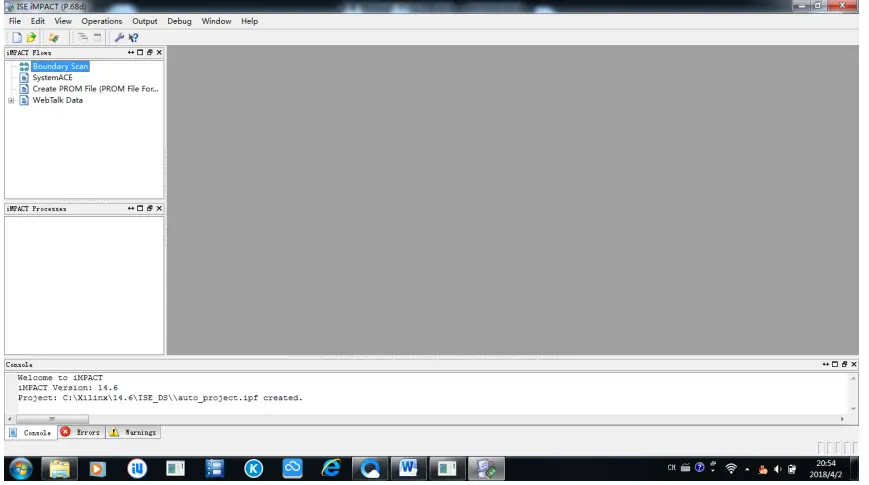Viewport: 869px width, 485px height.
Task: Switch to the Console tab
Action: (31, 432)
